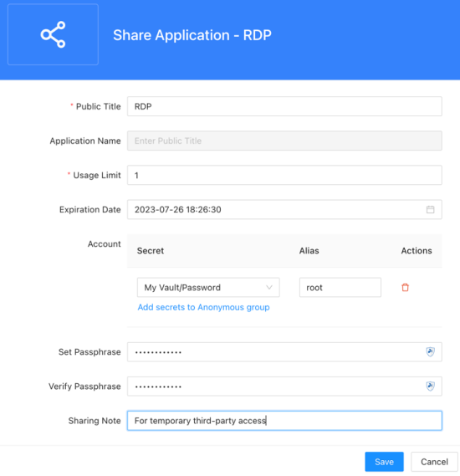Screen dimensions: 460x476
Task: Open the calendar picker icon for Expiration Date
Action: (430, 209)
